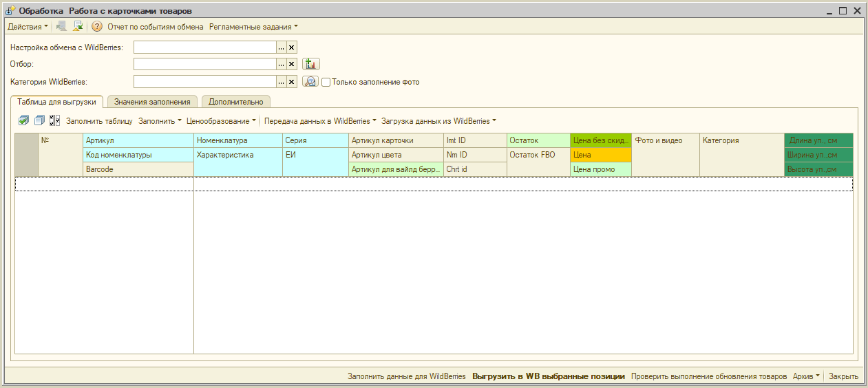Screen dimensions: 868x388
Task: Click the Закрыть button
Action: 843,376
